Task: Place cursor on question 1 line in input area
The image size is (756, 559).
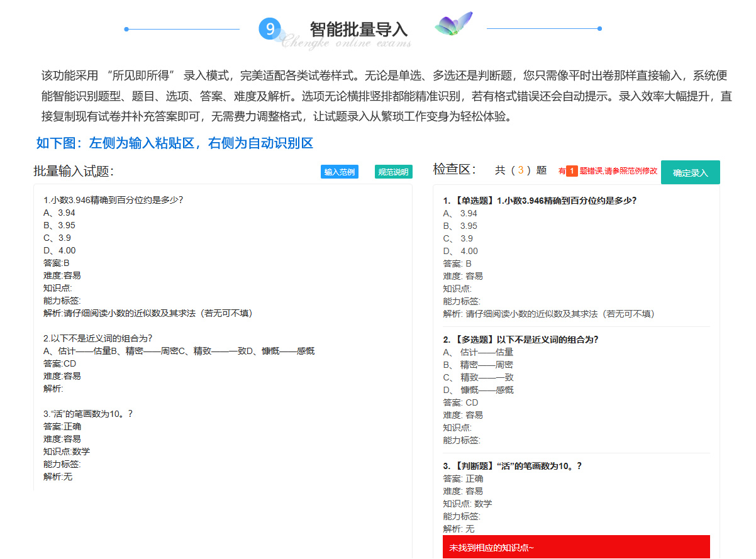Action: [x=113, y=201]
